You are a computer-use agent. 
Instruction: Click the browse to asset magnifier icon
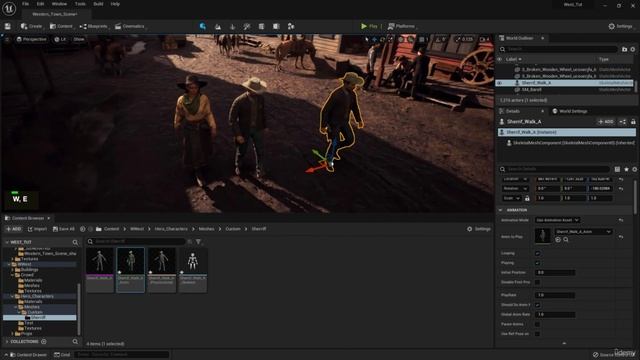click(x=566, y=240)
